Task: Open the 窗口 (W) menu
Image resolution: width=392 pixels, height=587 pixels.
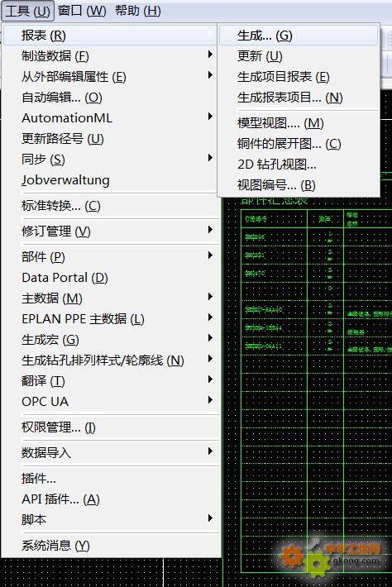Action: click(x=82, y=11)
